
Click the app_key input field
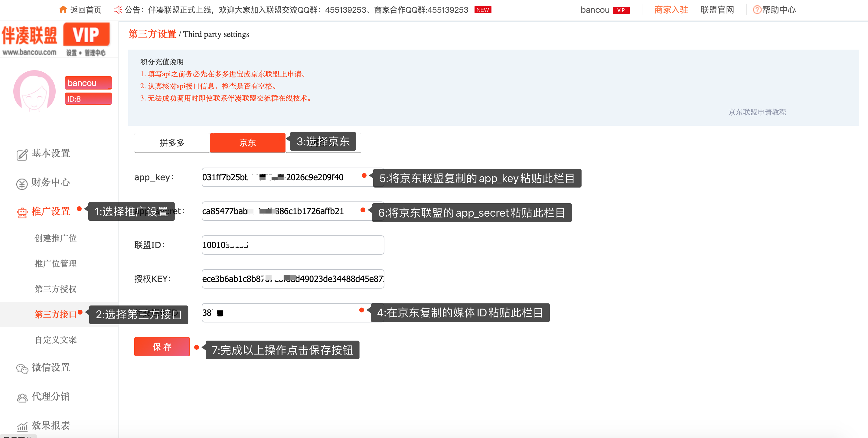pyautogui.click(x=293, y=177)
